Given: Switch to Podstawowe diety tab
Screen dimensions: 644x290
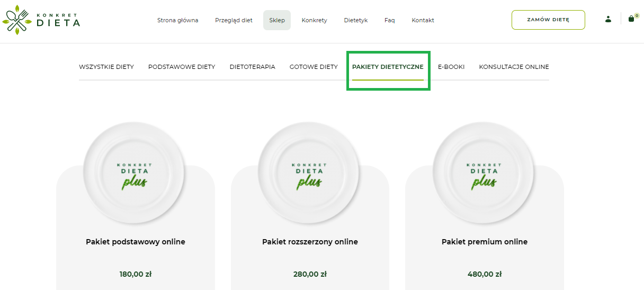Looking at the screenshot, I should coord(182,67).
